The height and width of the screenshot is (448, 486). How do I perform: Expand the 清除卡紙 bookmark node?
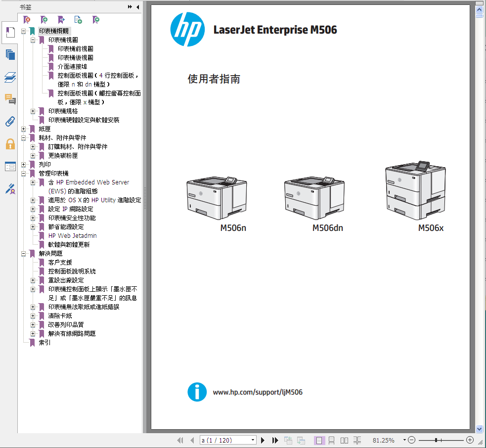click(33, 316)
